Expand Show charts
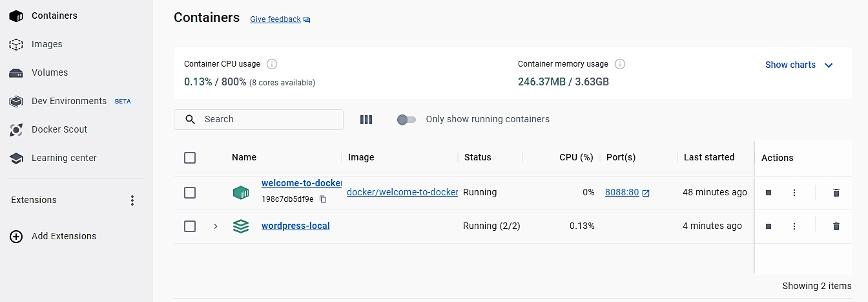The image size is (868, 302). [x=800, y=65]
